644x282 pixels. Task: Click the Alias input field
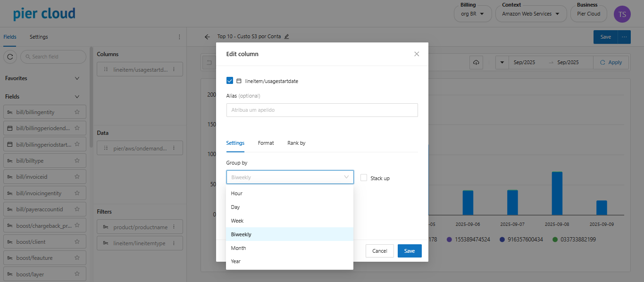point(322,110)
